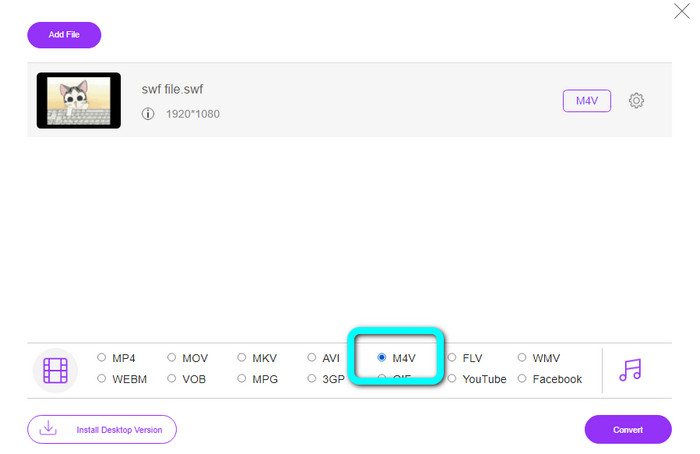
Task: Select the video formats film icon
Action: click(x=56, y=371)
